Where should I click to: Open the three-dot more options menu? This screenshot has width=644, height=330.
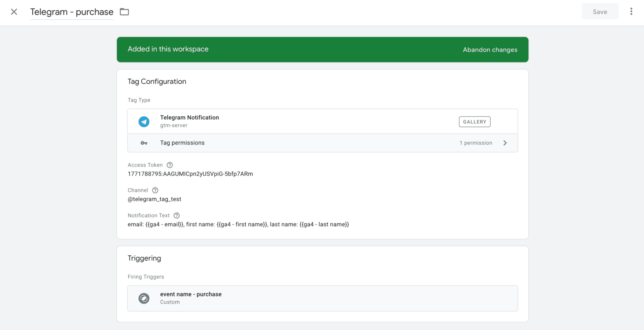tap(631, 12)
